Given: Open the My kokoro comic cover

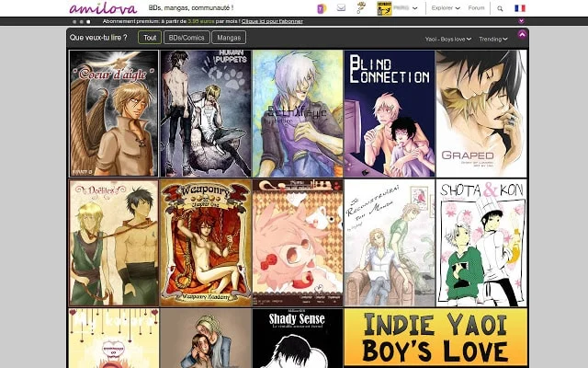Looking at the screenshot, I should [x=114, y=339].
